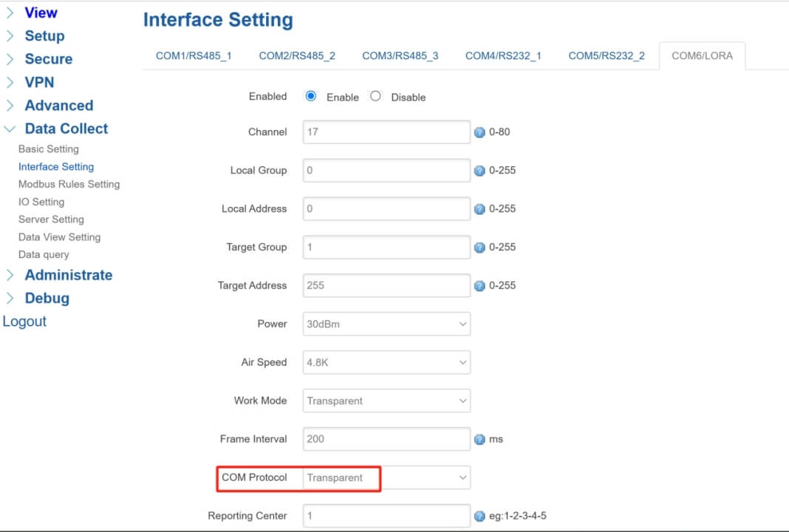Viewport: 789px width, 532px height.
Task: Click the help icon beside Reporting Center
Action: pyautogui.click(x=479, y=516)
